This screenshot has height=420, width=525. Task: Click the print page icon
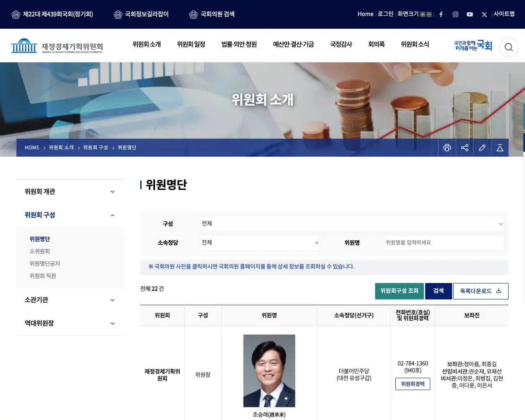447,148
